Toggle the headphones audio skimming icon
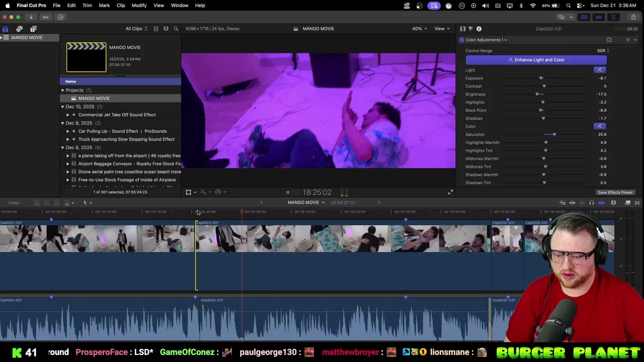 click(x=592, y=203)
